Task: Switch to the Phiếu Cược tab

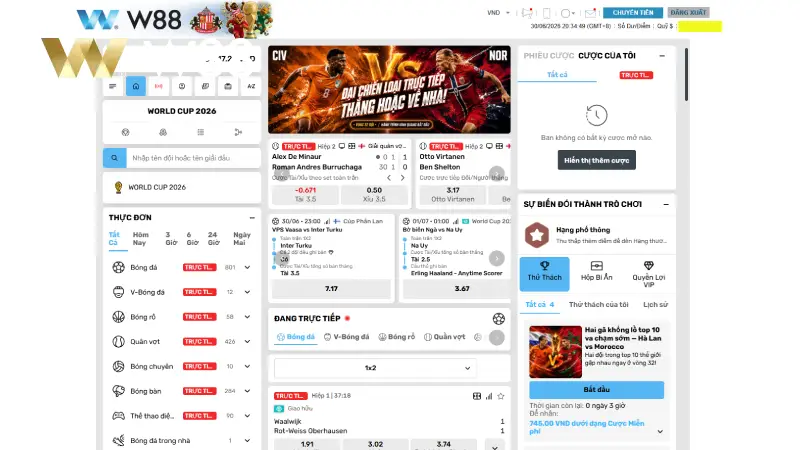Action: click(x=548, y=56)
